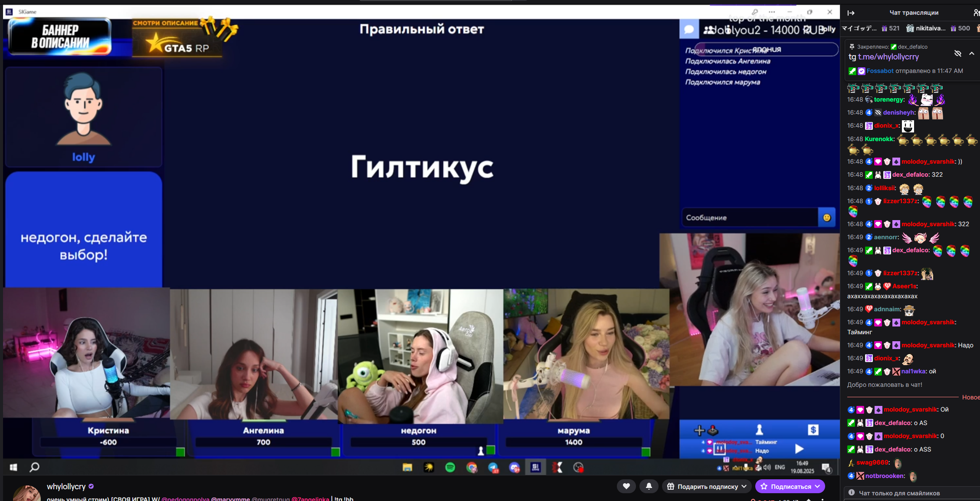980x501 pixels.
Task: Click the joystick game icon
Action: click(713, 430)
